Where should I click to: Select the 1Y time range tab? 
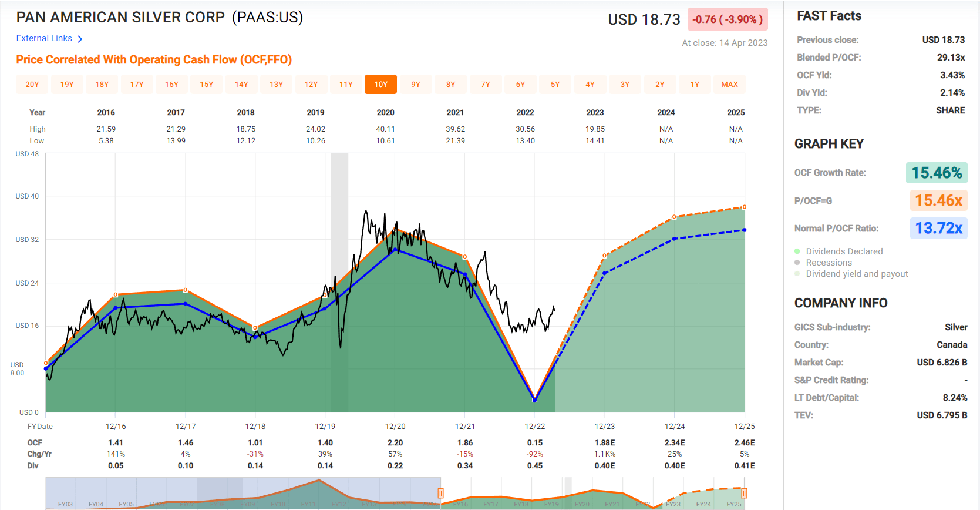(695, 85)
